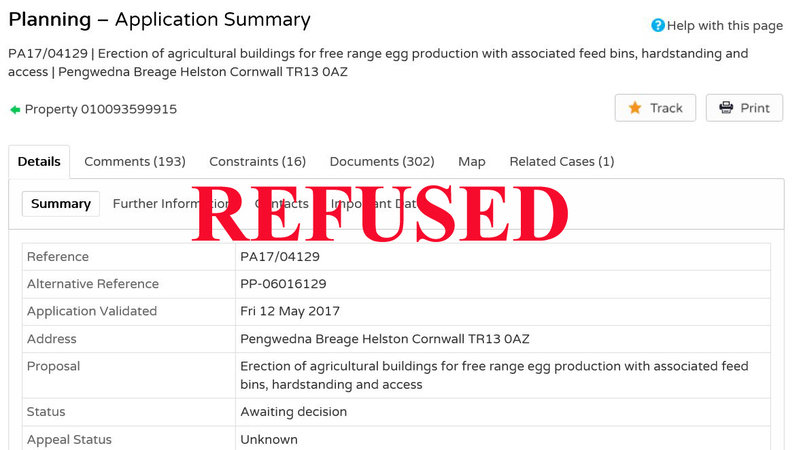Click the reference value PA17/04129 in table
800x450 pixels.
(280, 257)
